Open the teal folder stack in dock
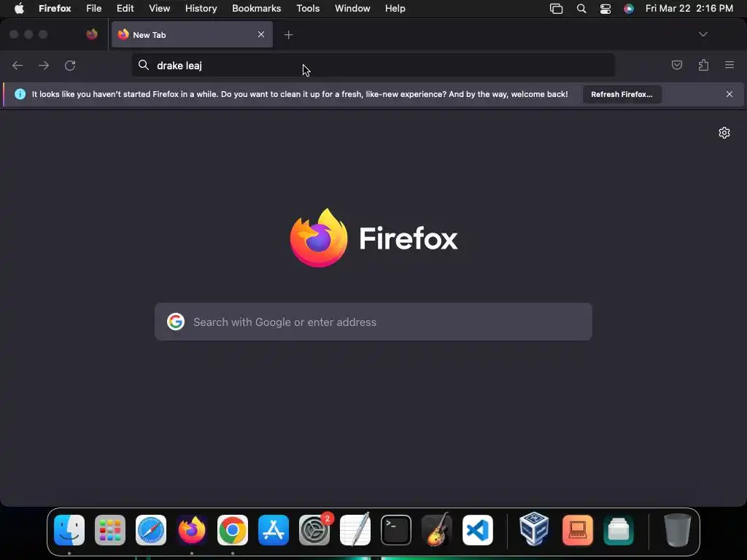This screenshot has width=747, height=560. (x=619, y=530)
